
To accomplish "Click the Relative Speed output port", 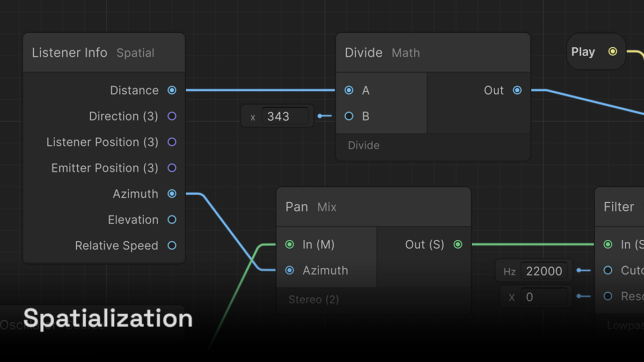I will click(172, 246).
